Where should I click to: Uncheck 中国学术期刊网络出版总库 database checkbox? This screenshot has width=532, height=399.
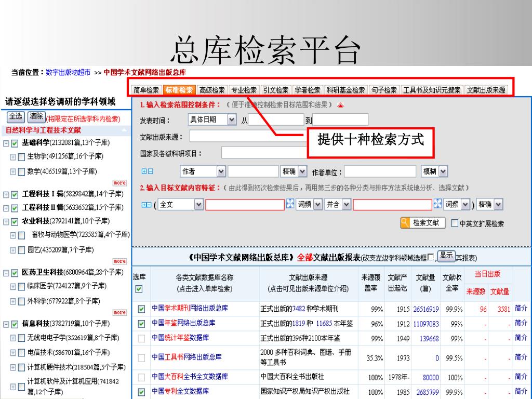[141, 309]
